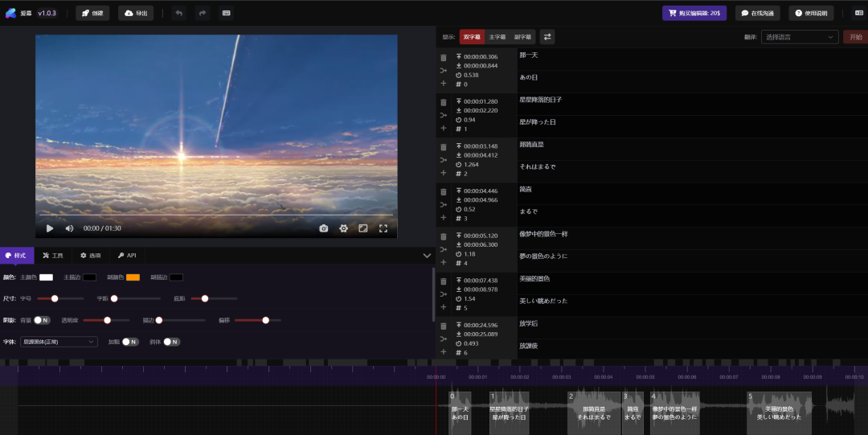Click the 透明度 opacity slider handle
The image size is (868, 435).
pyautogui.click(x=108, y=320)
